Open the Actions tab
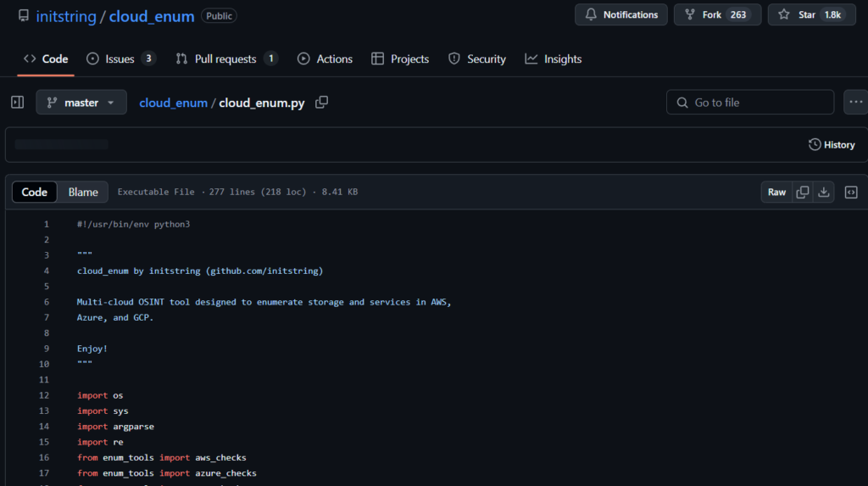Viewport: 868px width, 486px height. point(325,59)
